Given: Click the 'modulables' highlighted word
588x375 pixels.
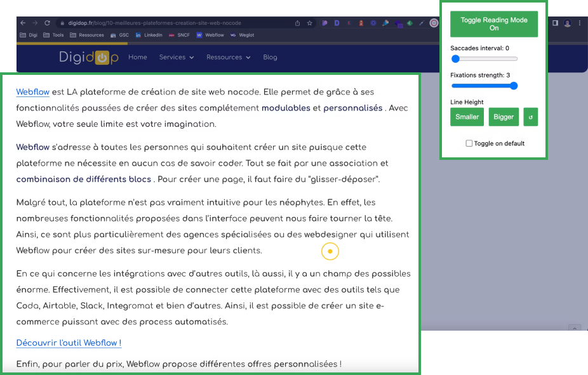Looking at the screenshot, I should click(286, 108).
